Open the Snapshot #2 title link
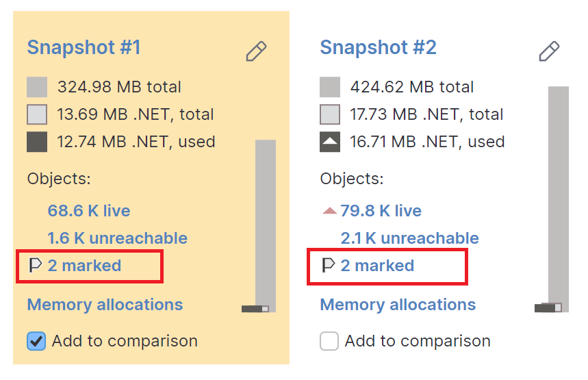 tap(378, 48)
